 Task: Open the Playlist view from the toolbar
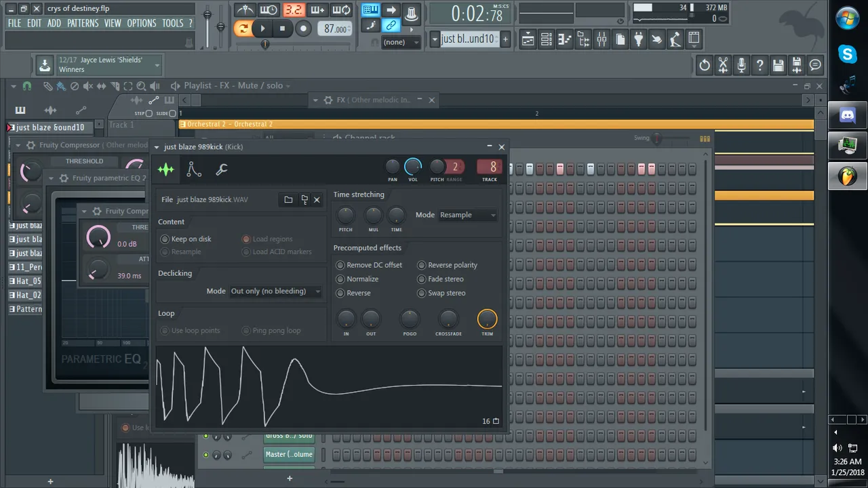(528, 40)
